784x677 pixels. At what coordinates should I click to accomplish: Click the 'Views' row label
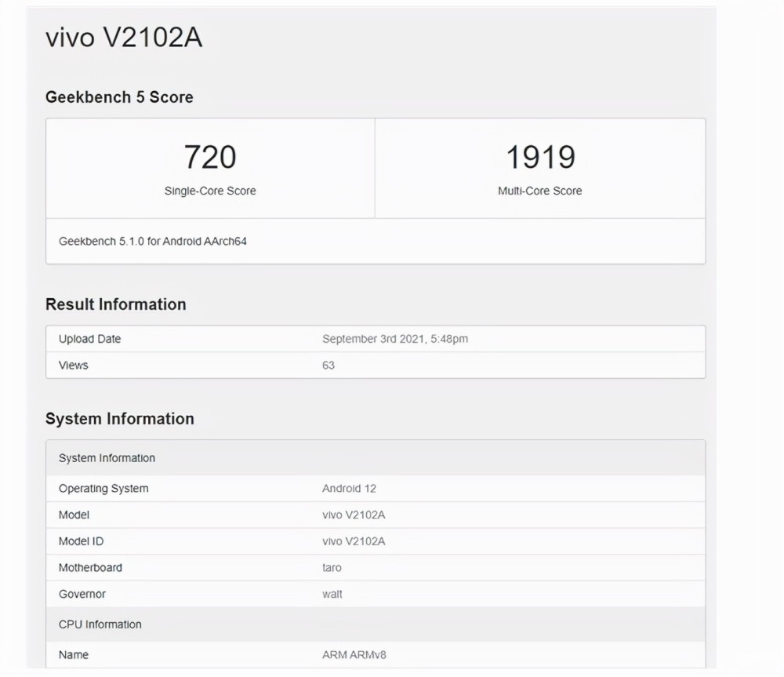coord(73,366)
